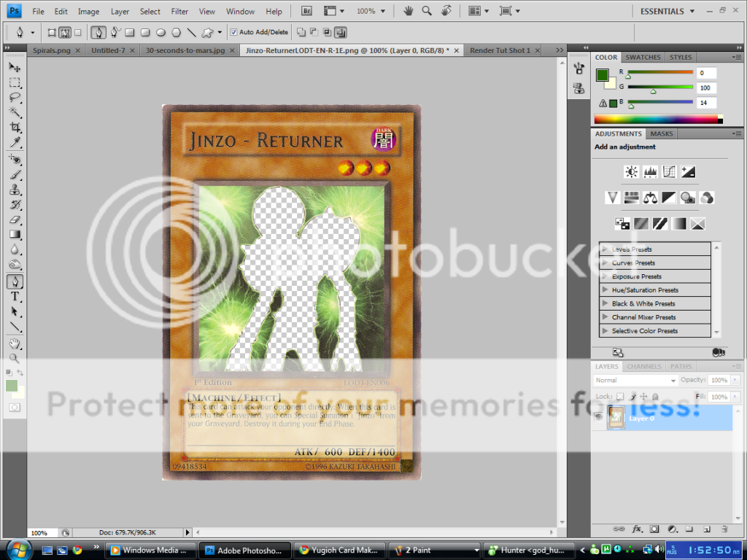The image size is (747, 560).
Task: Switch to the Channels tab
Action: point(644,366)
